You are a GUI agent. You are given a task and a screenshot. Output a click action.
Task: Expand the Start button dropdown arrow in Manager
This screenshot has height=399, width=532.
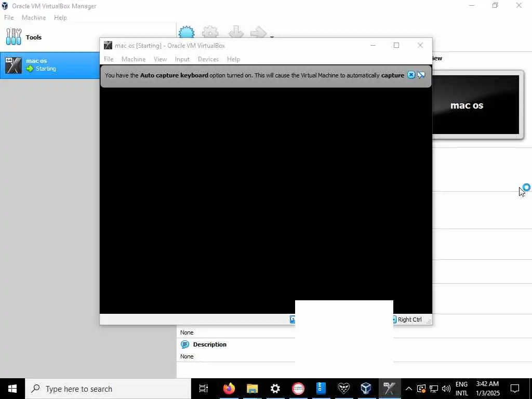(x=272, y=36)
